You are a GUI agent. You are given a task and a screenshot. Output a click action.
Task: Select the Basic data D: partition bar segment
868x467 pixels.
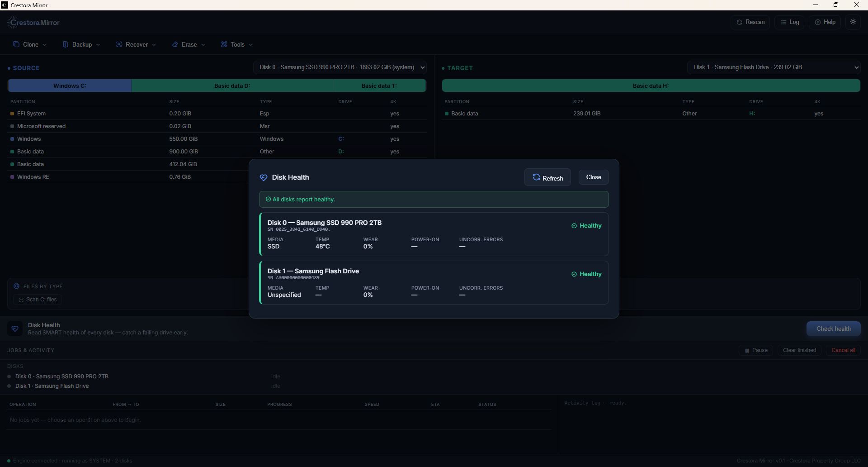[x=232, y=86]
